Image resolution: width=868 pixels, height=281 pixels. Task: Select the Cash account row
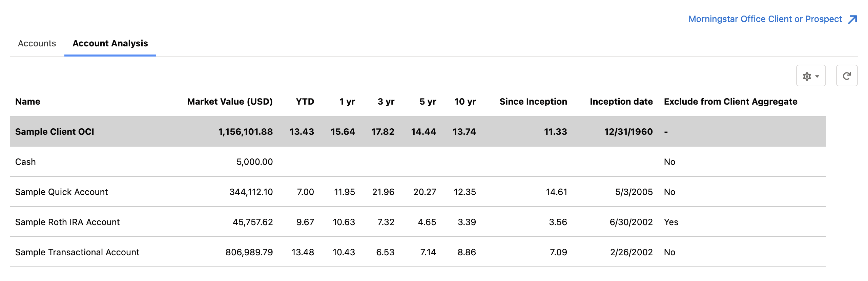pyautogui.click(x=25, y=162)
